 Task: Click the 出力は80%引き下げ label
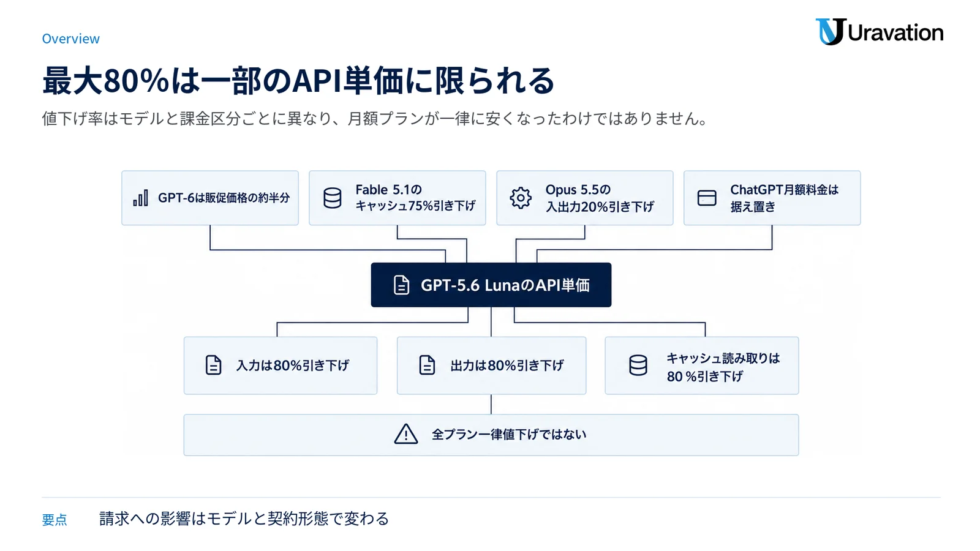507,365
